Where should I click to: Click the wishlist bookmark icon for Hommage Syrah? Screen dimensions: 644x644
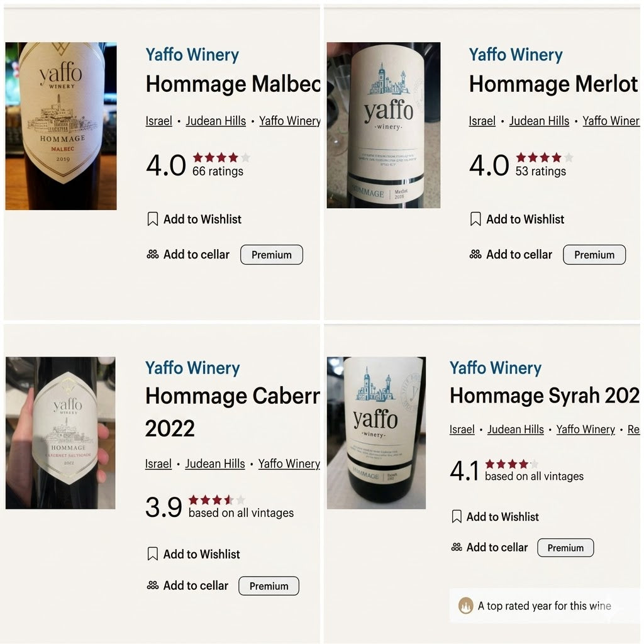457,516
